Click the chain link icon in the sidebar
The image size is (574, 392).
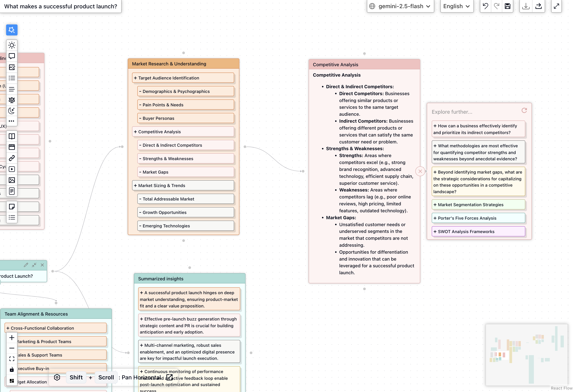(x=12, y=158)
